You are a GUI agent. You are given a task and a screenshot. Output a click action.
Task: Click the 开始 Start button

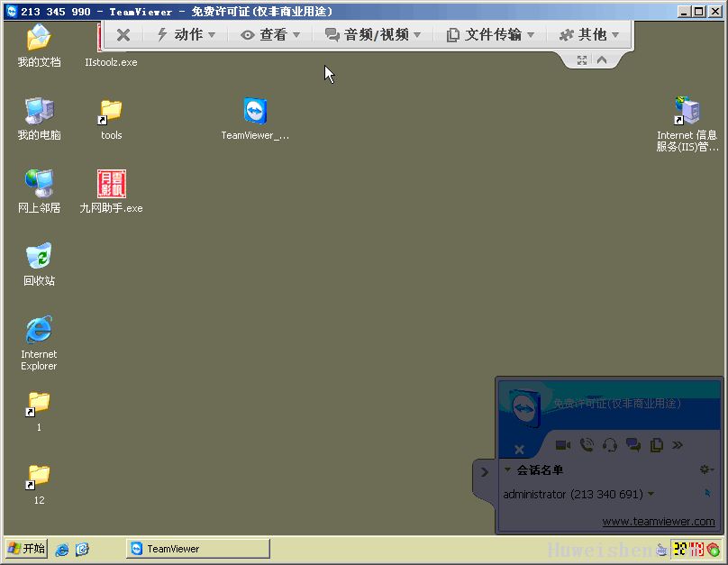[27, 549]
